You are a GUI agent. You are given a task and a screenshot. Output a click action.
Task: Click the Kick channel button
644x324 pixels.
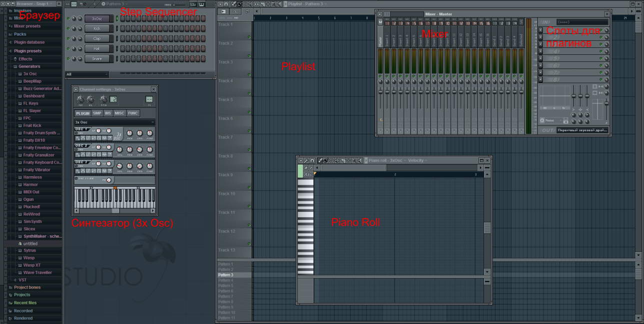pyautogui.click(x=97, y=29)
